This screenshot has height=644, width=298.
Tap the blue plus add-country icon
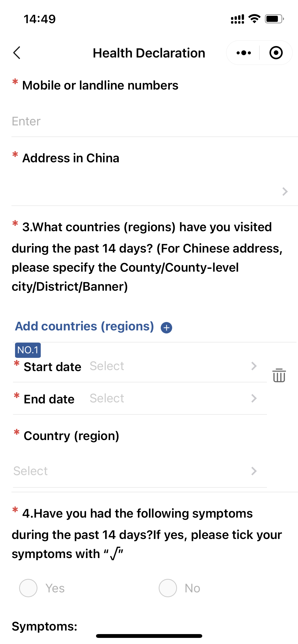166,327
